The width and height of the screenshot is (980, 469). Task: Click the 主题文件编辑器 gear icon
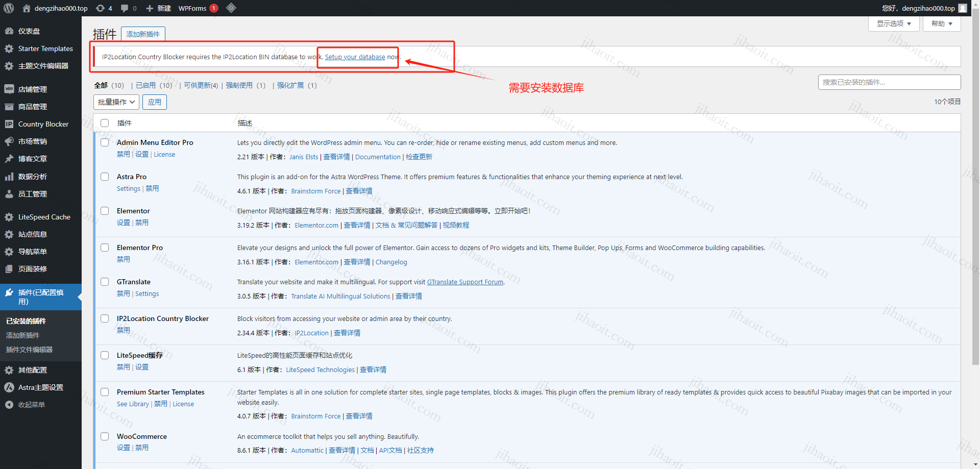[9, 66]
